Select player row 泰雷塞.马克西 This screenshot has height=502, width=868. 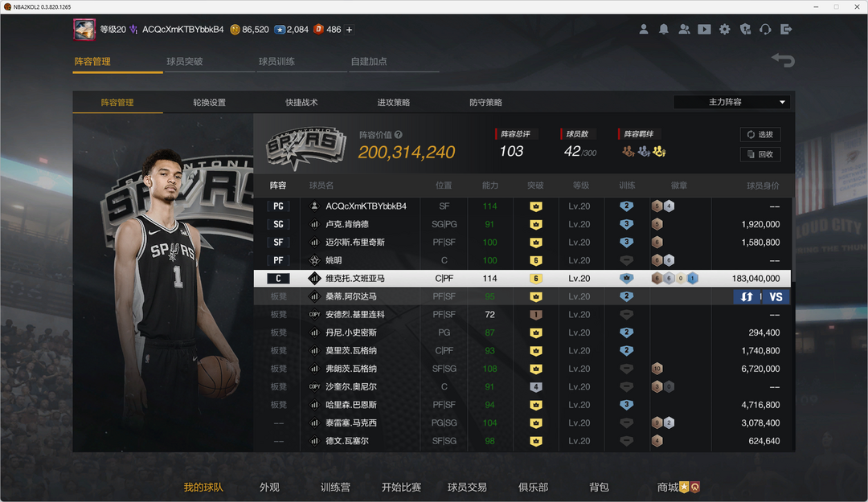[522, 422]
